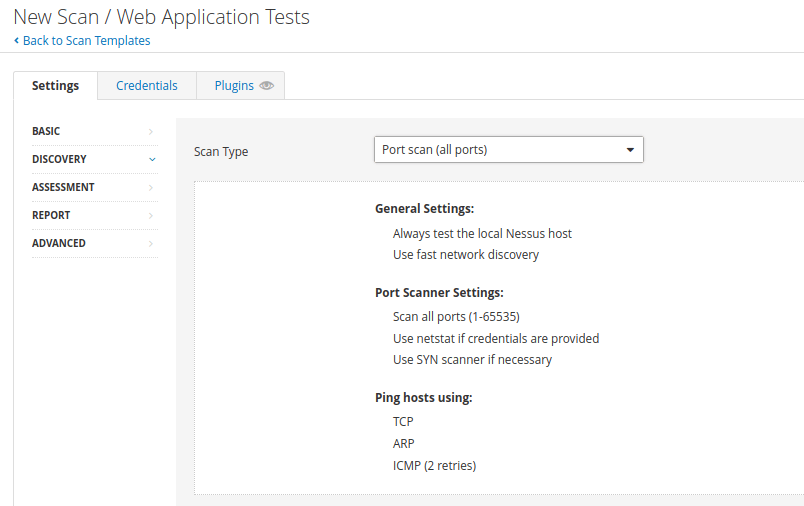Click the Scan Type dropdown arrow
This screenshot has height=506, width=804.
(630, 150)
